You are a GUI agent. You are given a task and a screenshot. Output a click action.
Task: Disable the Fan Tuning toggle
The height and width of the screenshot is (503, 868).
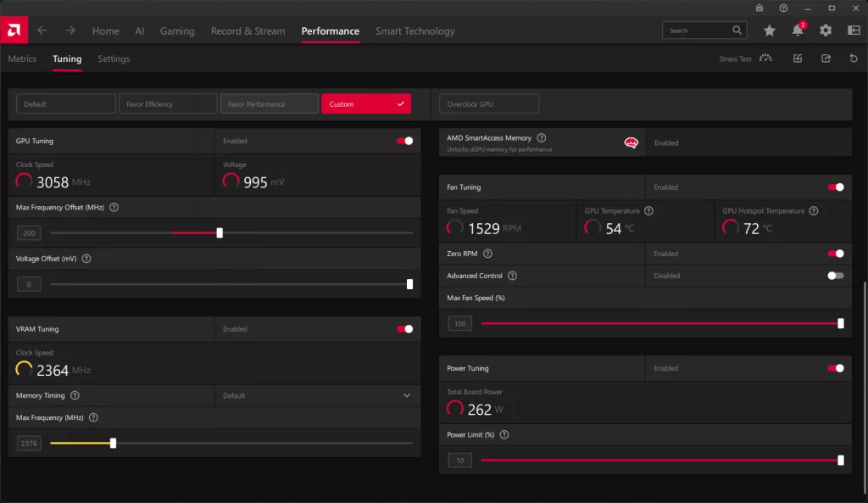point(836,187)
